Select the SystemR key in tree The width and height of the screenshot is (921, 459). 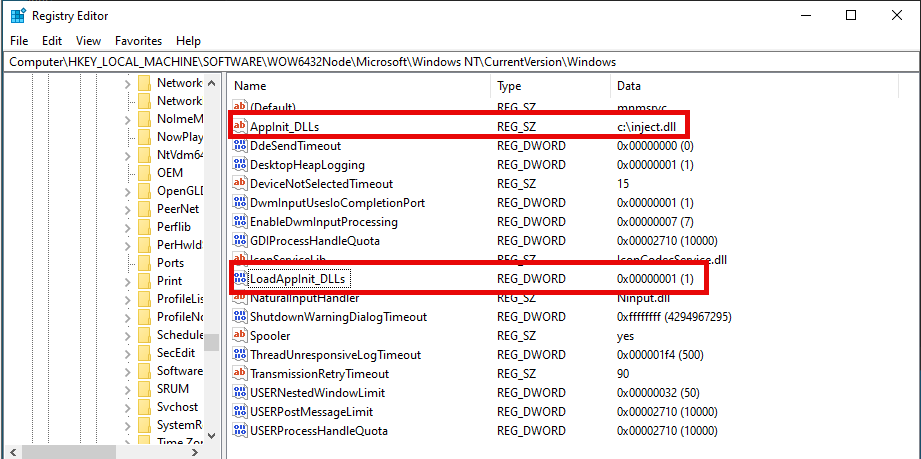(x=180, y=425)
